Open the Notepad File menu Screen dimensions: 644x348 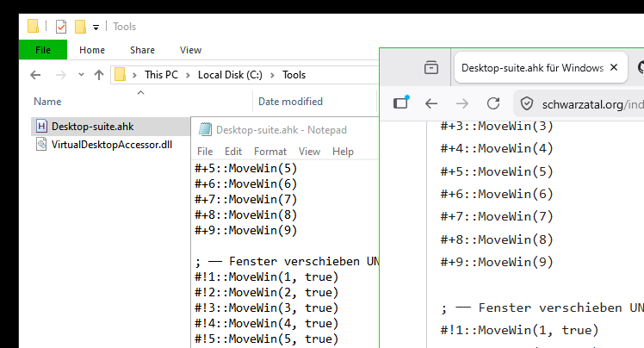(x=205, y=152)
